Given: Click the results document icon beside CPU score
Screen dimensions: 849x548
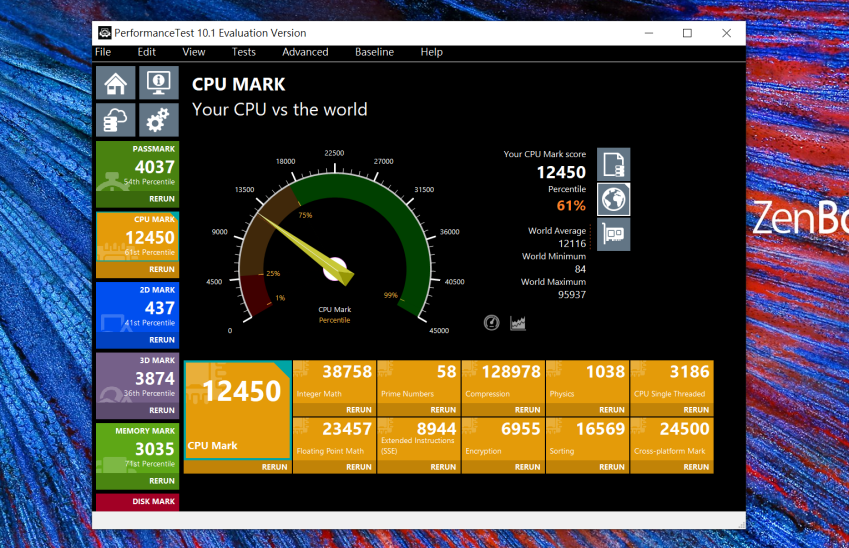Looking at the screenshot, I should [613, 164].
